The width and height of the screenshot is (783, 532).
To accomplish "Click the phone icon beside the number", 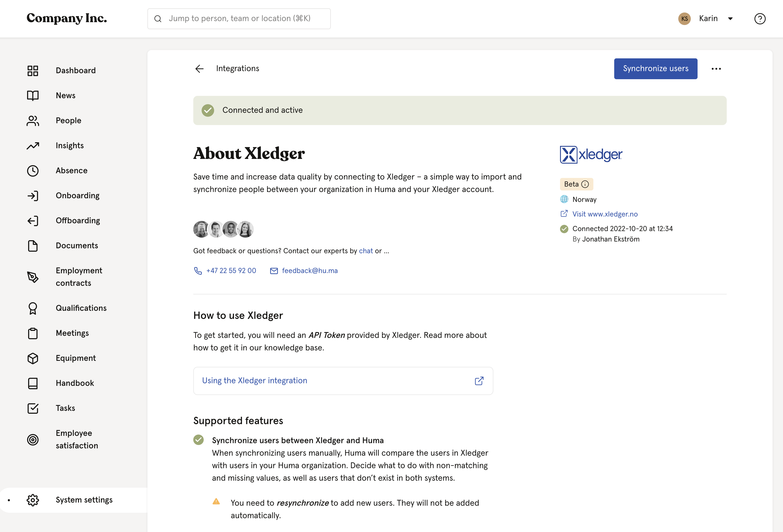I will pyautogui.click(x=198, y=271).
